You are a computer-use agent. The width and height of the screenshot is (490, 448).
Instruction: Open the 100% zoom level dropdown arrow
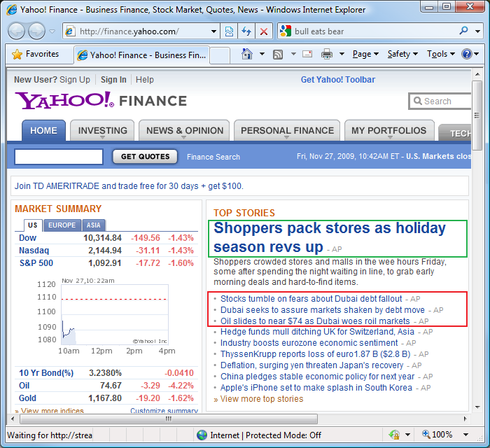pyautogui.click(x=465, y=435)
